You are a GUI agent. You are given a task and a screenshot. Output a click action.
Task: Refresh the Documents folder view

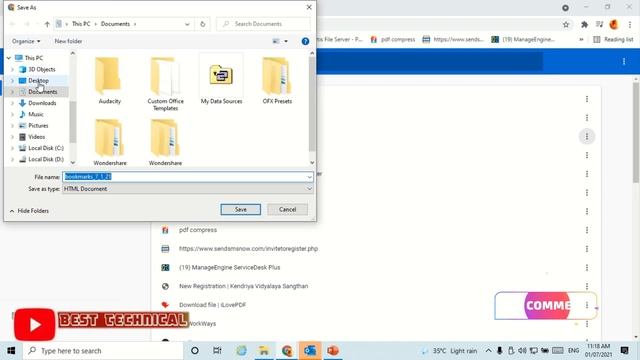[202, 24]
